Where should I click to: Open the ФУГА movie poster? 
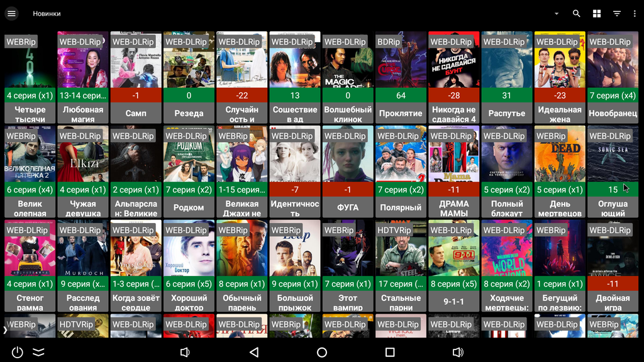(348, 154)
